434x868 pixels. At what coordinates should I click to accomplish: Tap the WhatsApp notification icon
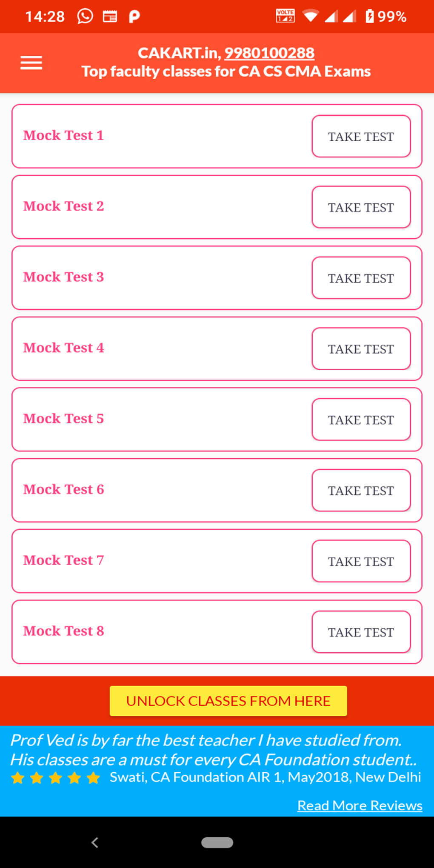pos(85,17)
